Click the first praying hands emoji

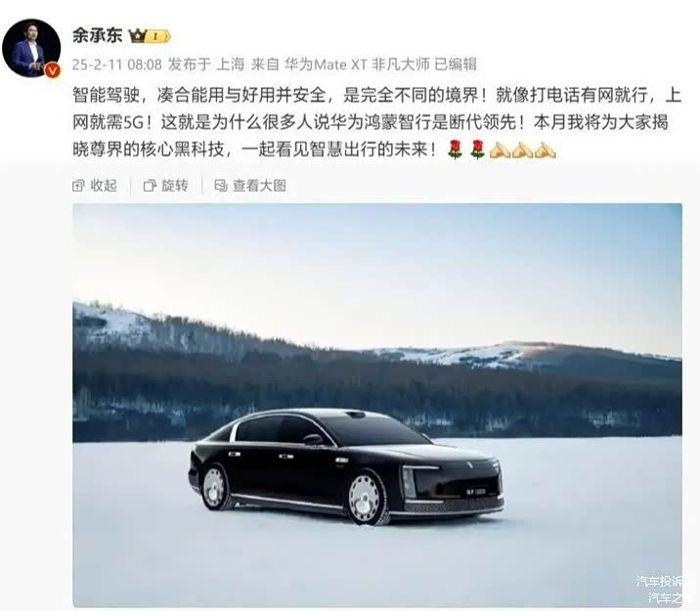pos(500,150)
